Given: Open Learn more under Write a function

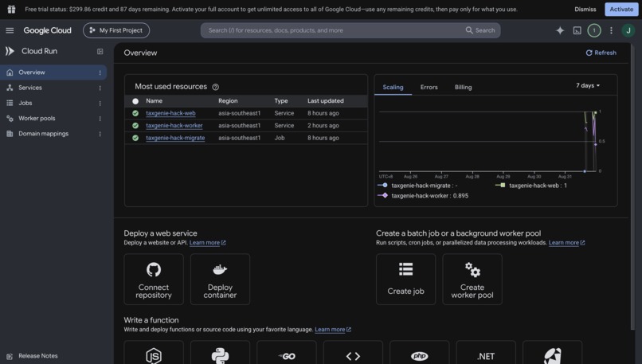Looking at the screenshot, I should 333,330.
